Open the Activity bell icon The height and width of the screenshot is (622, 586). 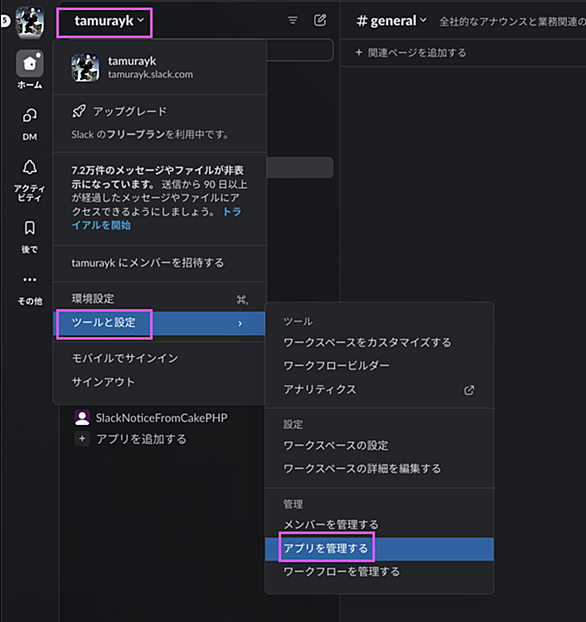click(30, 167)
